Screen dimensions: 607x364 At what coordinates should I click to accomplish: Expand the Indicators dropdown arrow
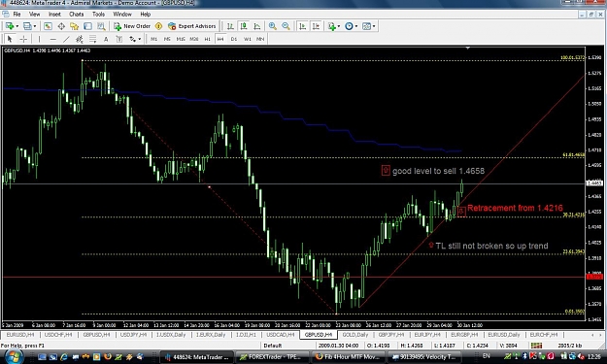point(339,26)
